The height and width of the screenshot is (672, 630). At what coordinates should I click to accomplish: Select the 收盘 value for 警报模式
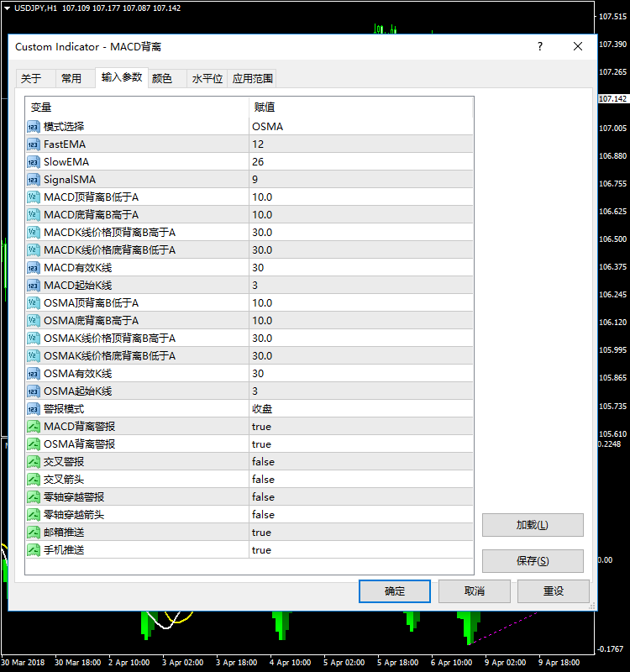361,409
